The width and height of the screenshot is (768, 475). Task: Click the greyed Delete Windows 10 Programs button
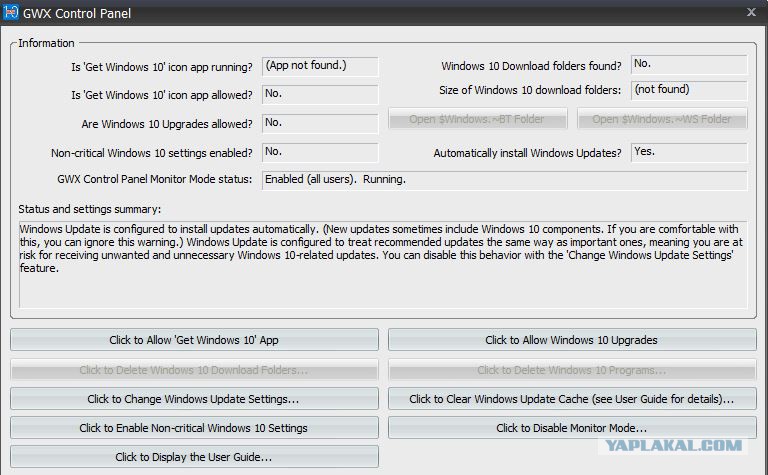click(572, 370)
